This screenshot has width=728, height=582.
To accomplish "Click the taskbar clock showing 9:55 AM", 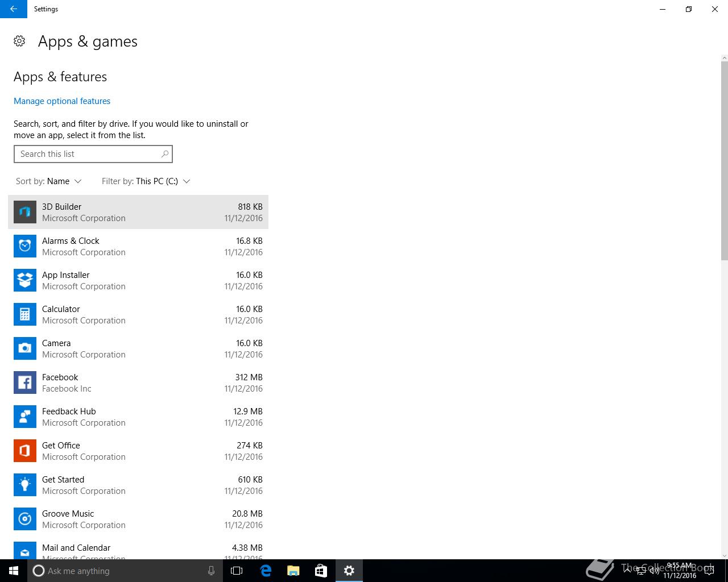I will [680, 571].
